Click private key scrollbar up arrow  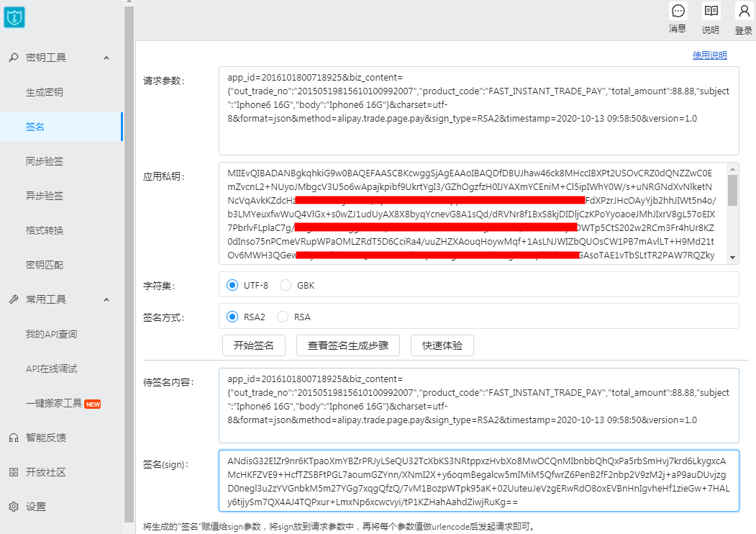(732, 169)
